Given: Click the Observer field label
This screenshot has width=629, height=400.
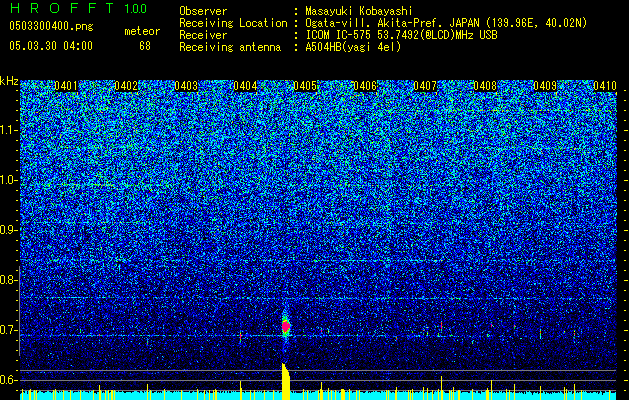Looking at the screenshot, I should (x=203, y=11).
